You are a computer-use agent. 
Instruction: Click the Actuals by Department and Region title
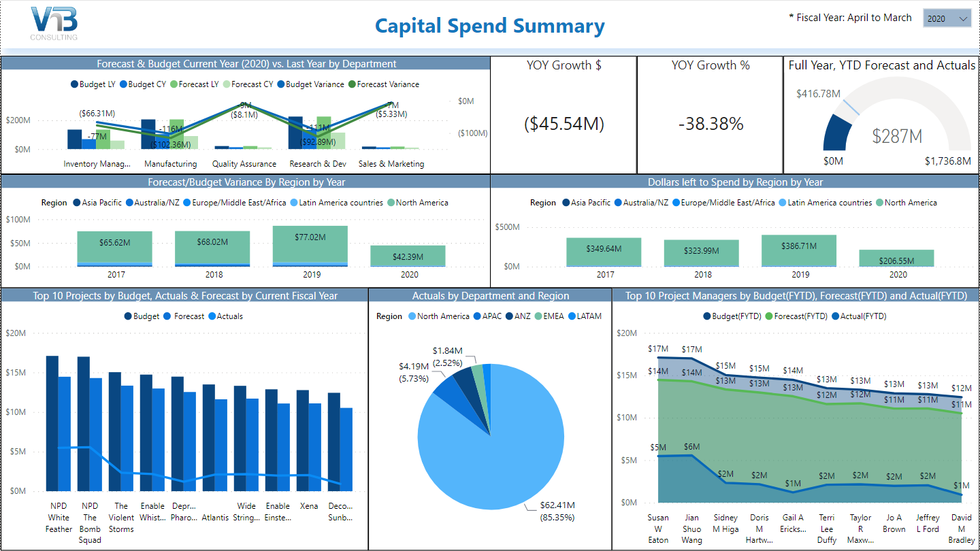tap(491, 295)
